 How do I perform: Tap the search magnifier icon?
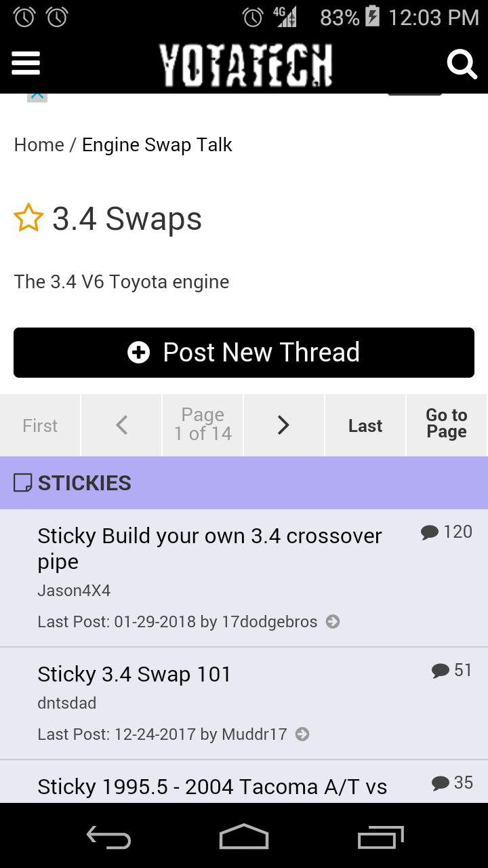point(462,64)
